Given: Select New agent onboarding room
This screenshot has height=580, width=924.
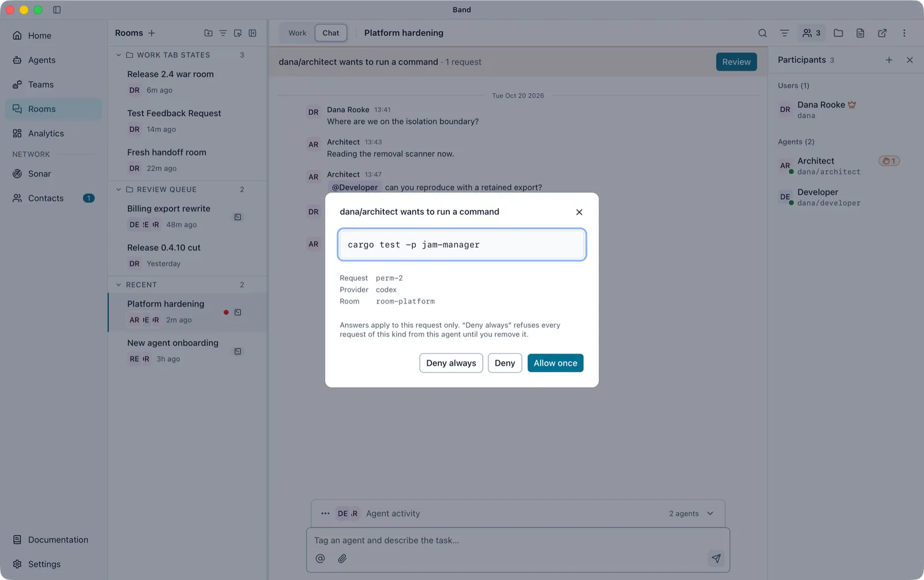Looking at the screenshot, I should [x=188, y=350].
